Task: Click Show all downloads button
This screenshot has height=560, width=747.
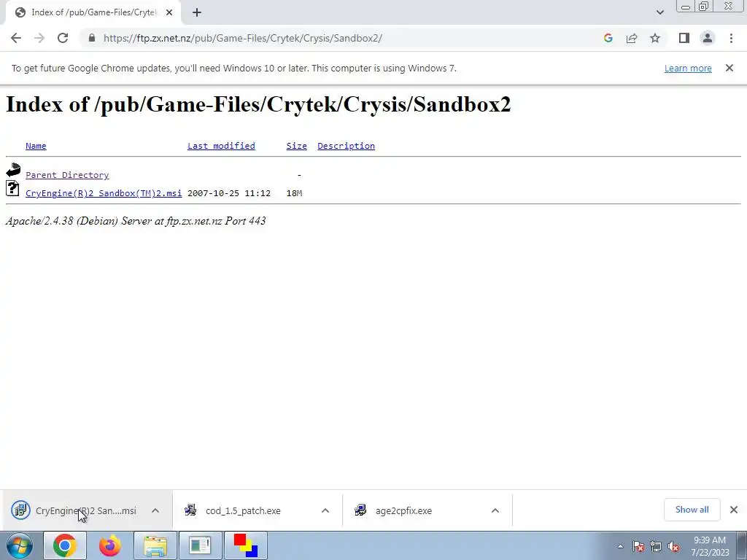Action: tap(692, 510)
